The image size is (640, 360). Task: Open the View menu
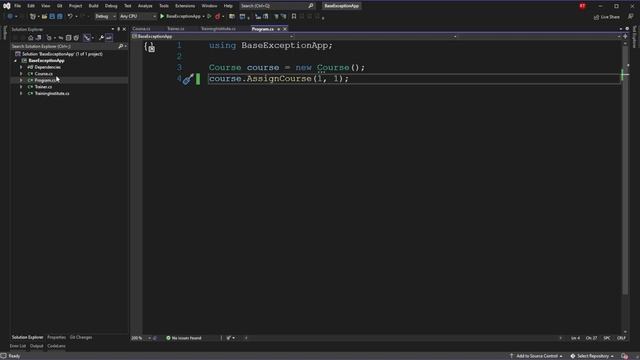pos(45,6)
